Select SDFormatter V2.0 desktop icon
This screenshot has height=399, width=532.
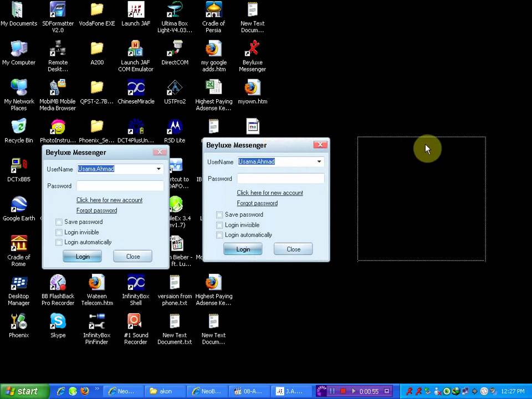pyautogui.click(x=58, y=17)
